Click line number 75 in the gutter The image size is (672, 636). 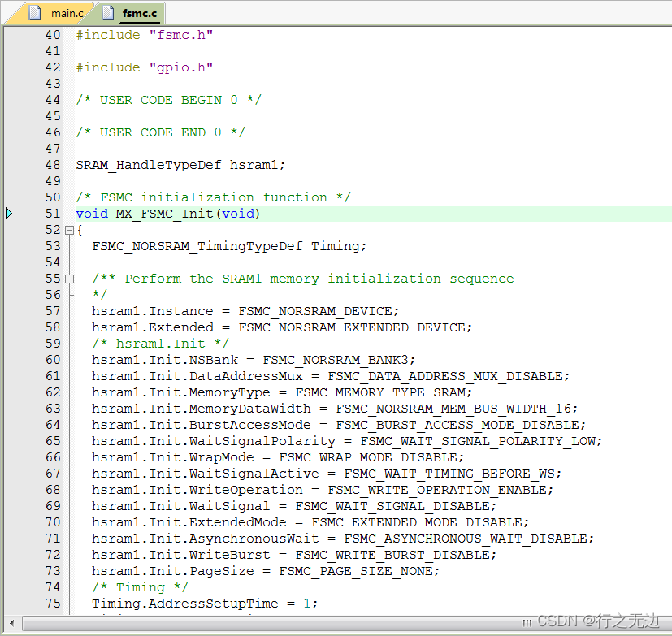click(x=53, y=604)
